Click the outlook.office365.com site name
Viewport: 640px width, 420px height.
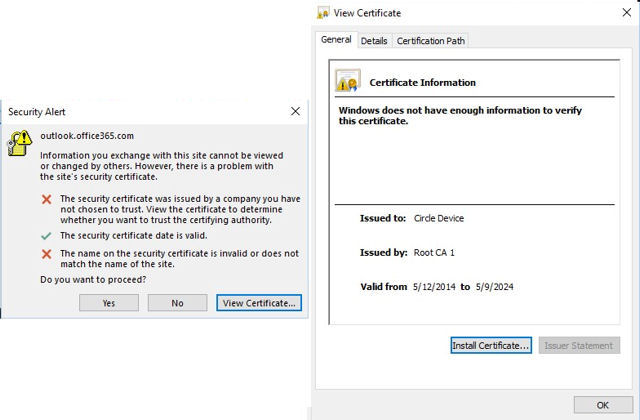[x=87, y=136]
